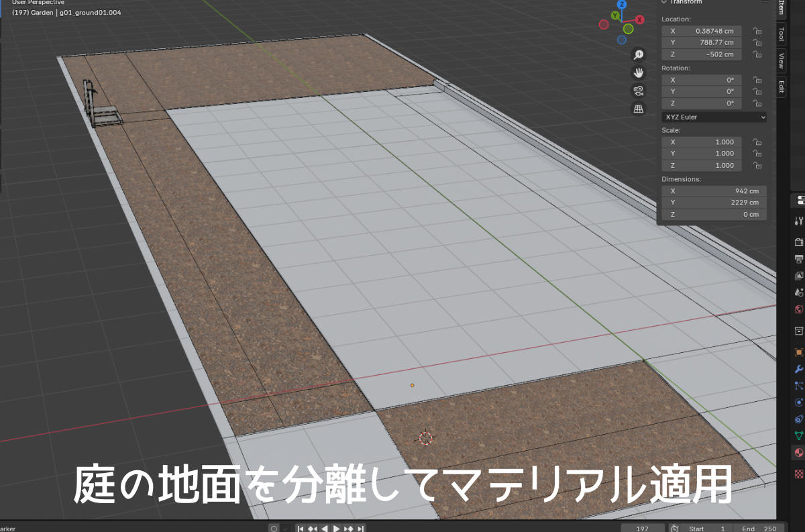Click the current frame 197 field
Screen dimensions: 805x532
643,529
